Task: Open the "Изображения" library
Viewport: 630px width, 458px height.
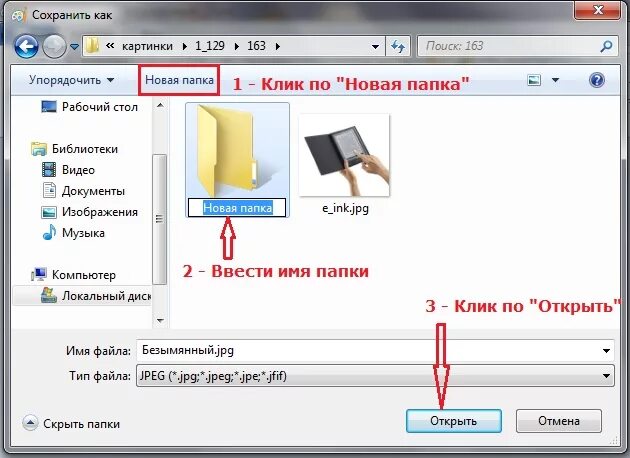Action: tap(89, 211)
